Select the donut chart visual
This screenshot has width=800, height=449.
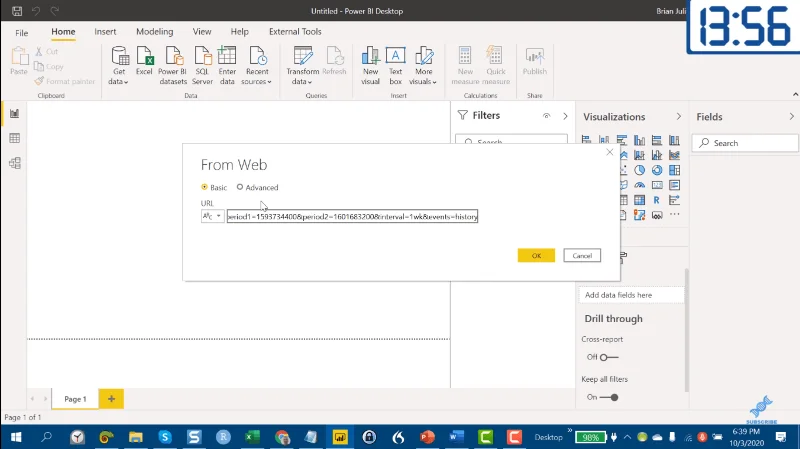(x=657, y=170)
